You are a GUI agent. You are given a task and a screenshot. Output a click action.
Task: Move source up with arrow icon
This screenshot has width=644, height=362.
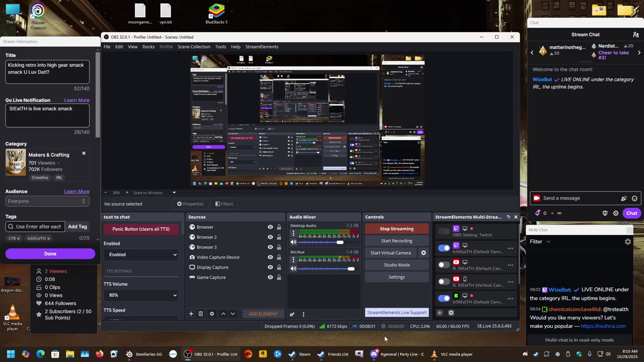click(x=223, y=314)
